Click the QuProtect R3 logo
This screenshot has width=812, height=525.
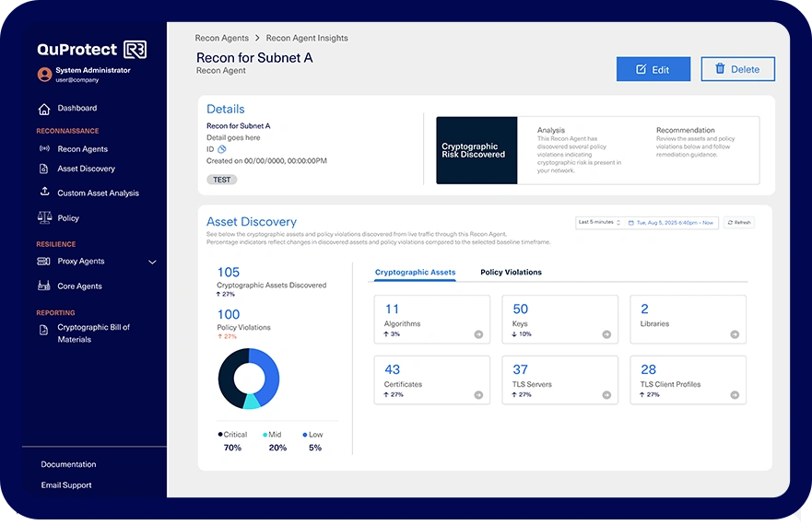pos(91,50)
